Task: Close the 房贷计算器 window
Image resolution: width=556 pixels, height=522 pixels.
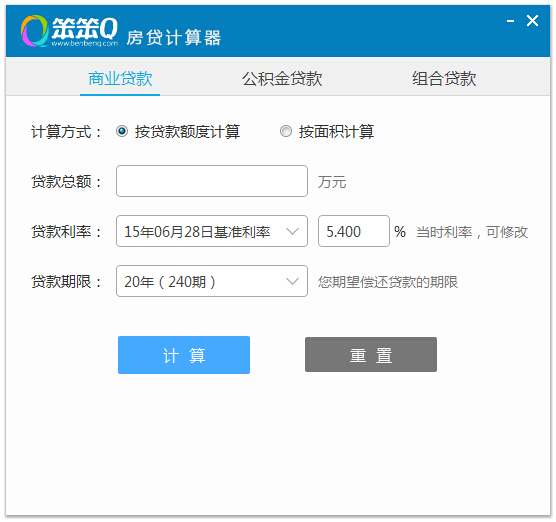Action: (x=532, y=21)
